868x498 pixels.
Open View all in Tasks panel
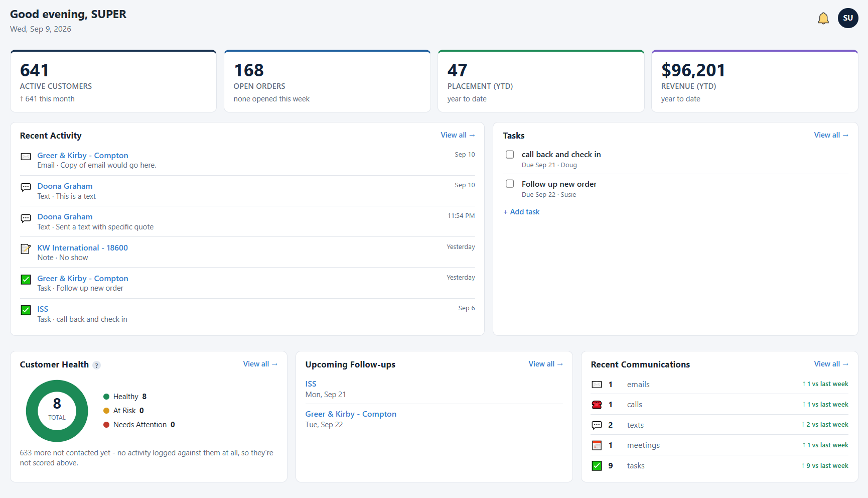click(831, 135)
